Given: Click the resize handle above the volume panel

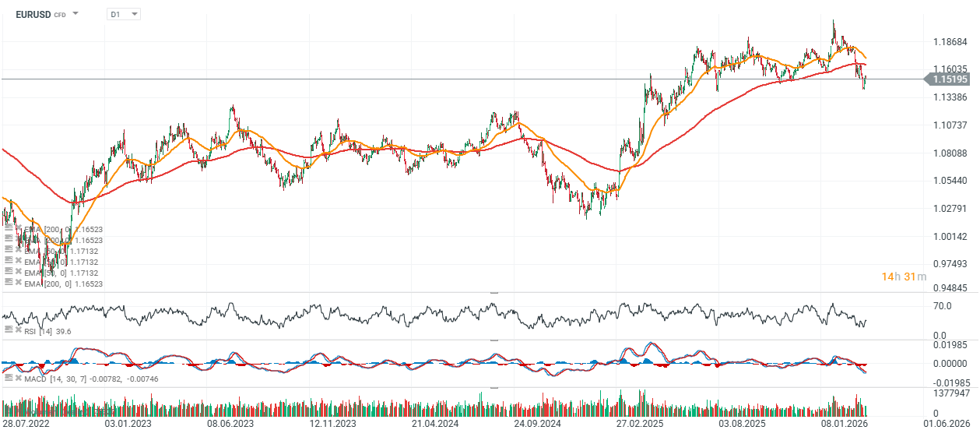Looking at the screenshot, I should click(494, 387).
